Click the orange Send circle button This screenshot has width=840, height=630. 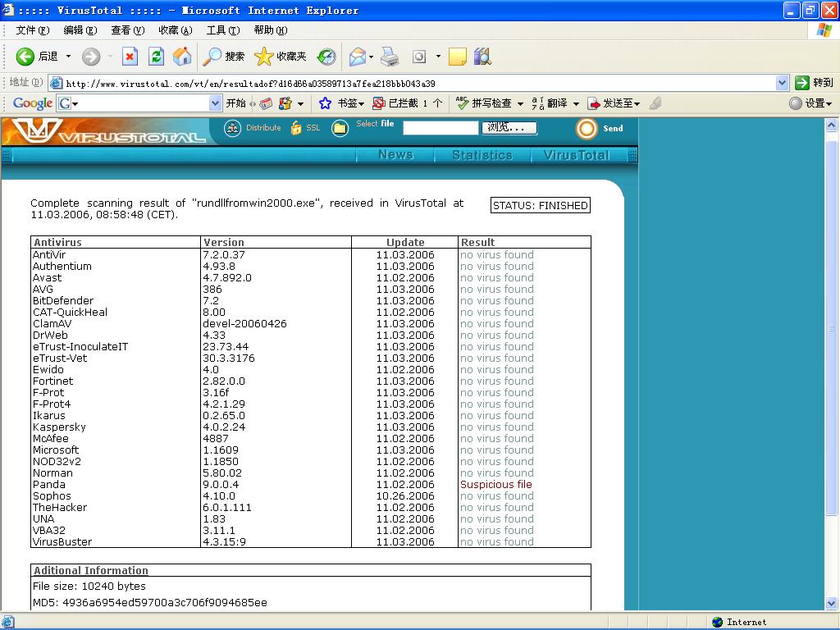click(586, 129)
